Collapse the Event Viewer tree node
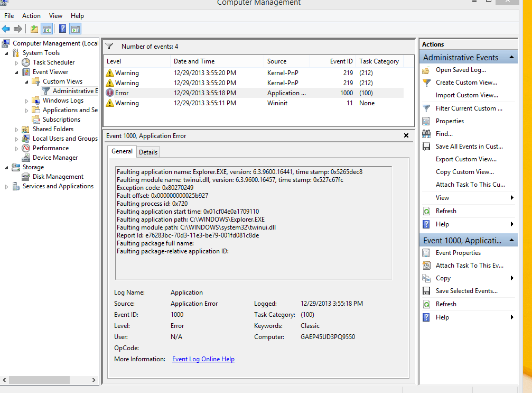The height and width of the screenshot is (393, 532). (16, 72)
